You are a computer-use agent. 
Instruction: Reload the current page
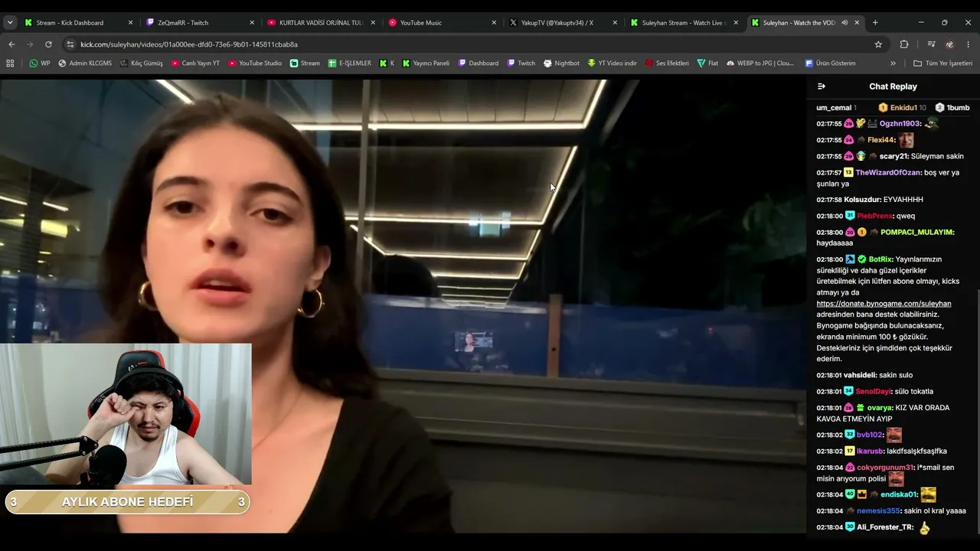[x=48, y=44]
